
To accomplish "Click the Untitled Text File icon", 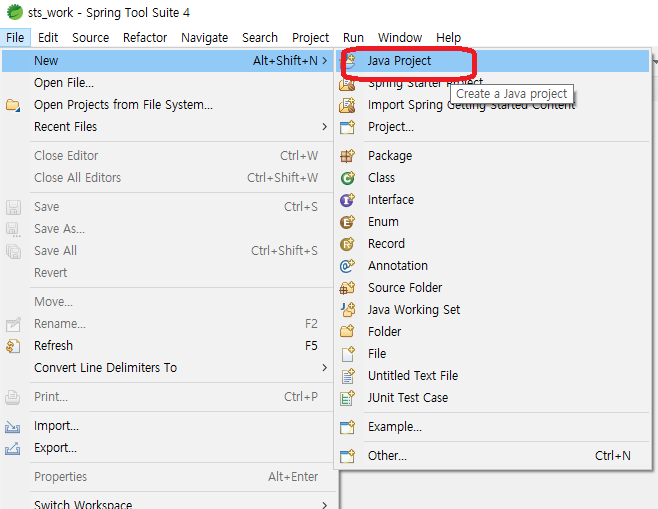I will click(348, 376).
